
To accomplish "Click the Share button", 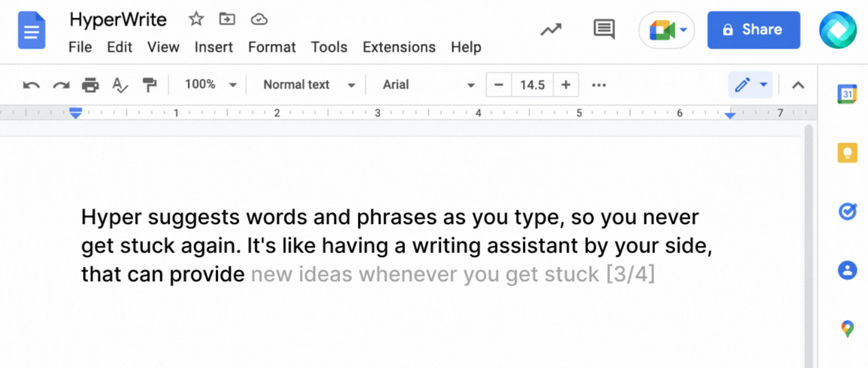I will pyautogui.click(x=754, y=30).
